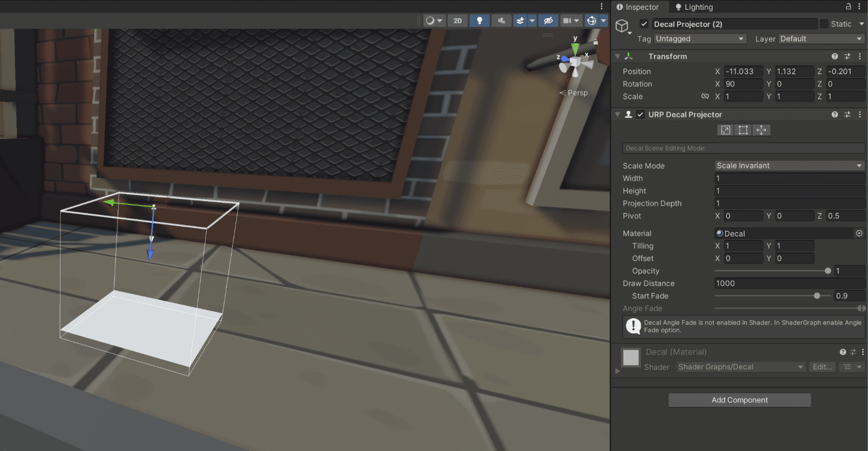868x451 pixels.
Task: Switch to the Lighting tab
Action: [694, 7]
